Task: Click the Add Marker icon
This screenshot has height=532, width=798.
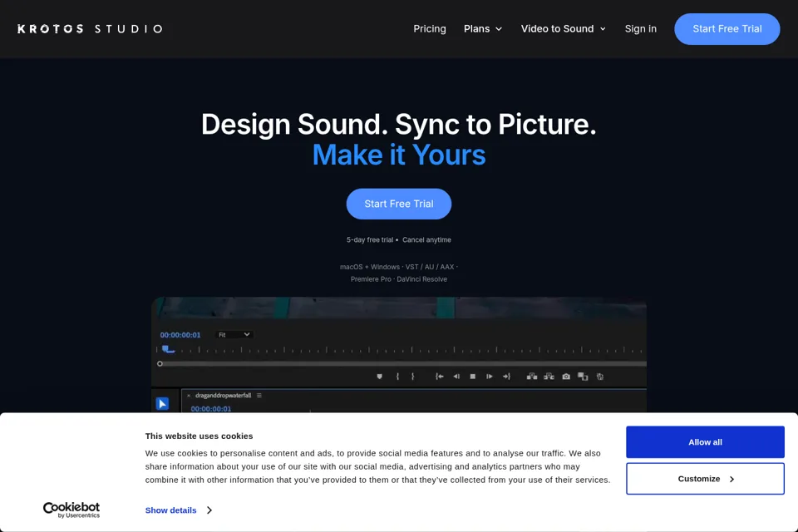Action: (379, 377)
